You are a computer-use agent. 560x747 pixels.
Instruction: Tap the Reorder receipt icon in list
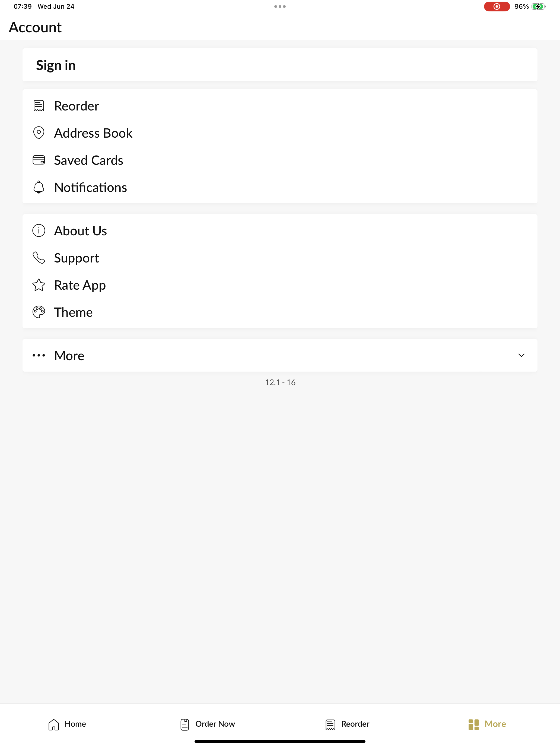tap(39, 106)
